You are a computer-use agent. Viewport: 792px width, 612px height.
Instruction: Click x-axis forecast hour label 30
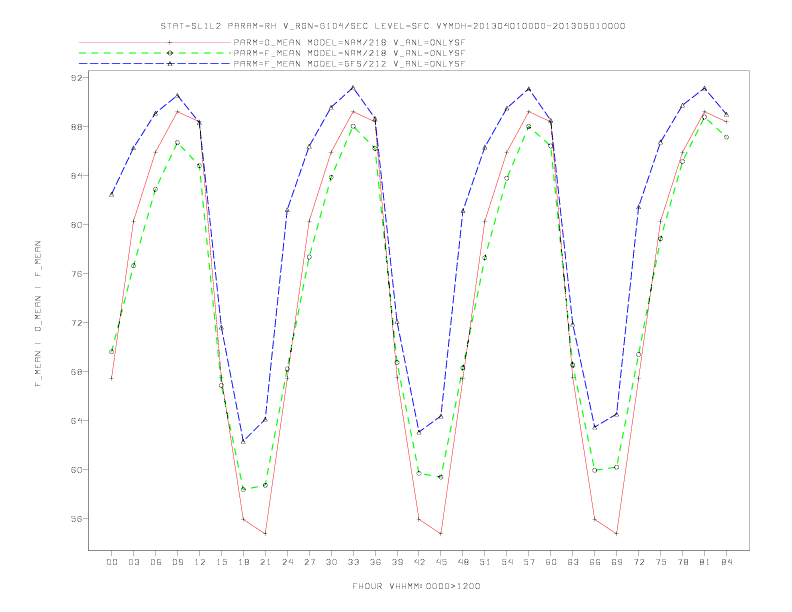coord(331,562)
